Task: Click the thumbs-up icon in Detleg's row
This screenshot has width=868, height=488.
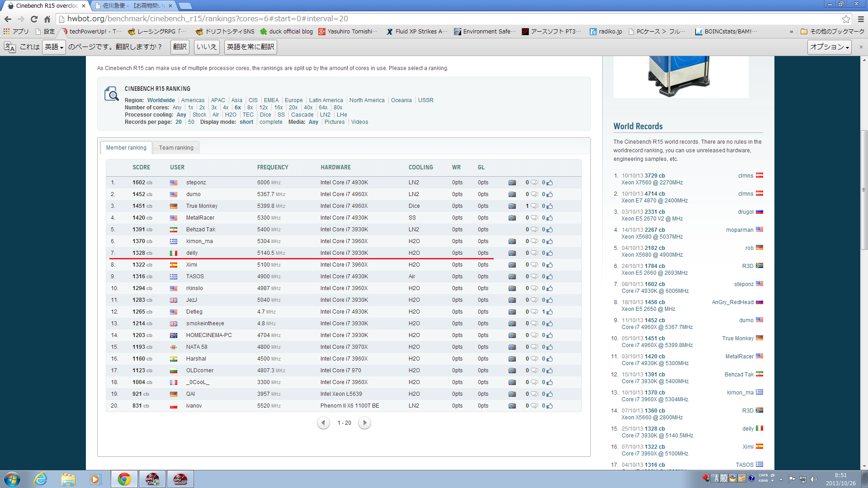Action: 549,312
